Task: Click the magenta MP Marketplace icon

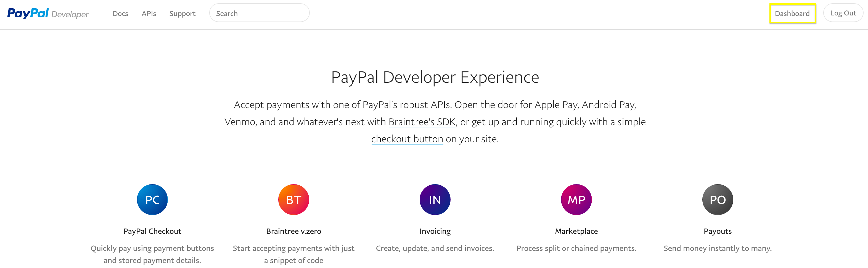Action: [576, 200]
